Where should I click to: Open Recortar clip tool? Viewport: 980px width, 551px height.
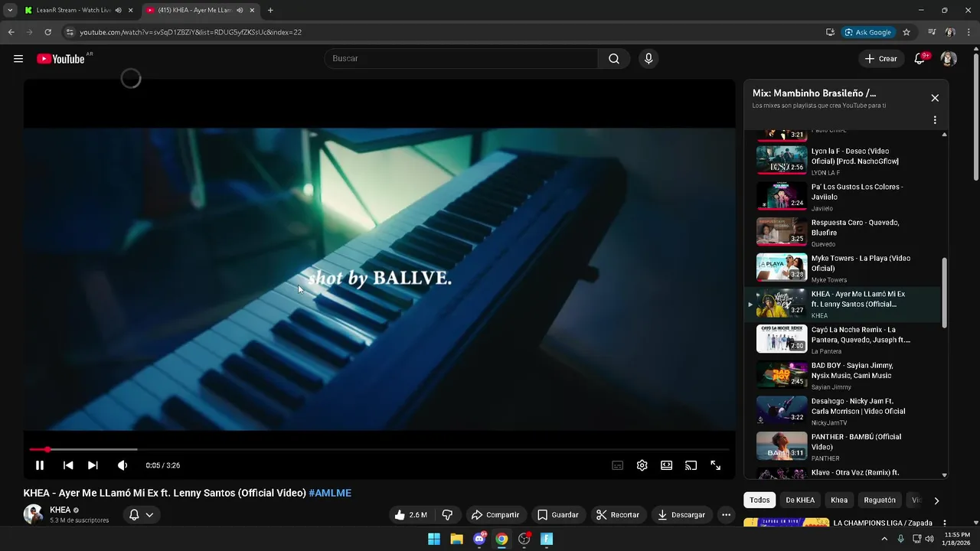point(618,515)
